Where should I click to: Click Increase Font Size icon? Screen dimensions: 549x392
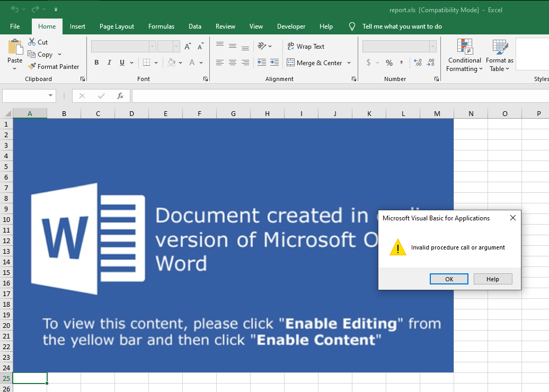[x=188, y=46]
